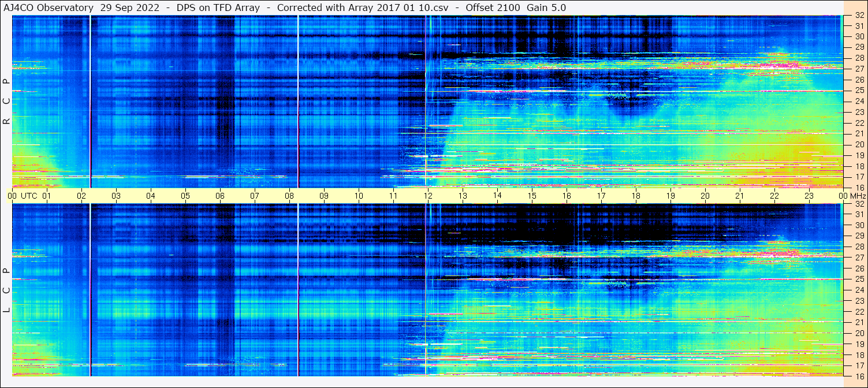Click the RCP label beside upper spectrogram
The height and width of the screenshot is (388, 868).
(7, 102)
